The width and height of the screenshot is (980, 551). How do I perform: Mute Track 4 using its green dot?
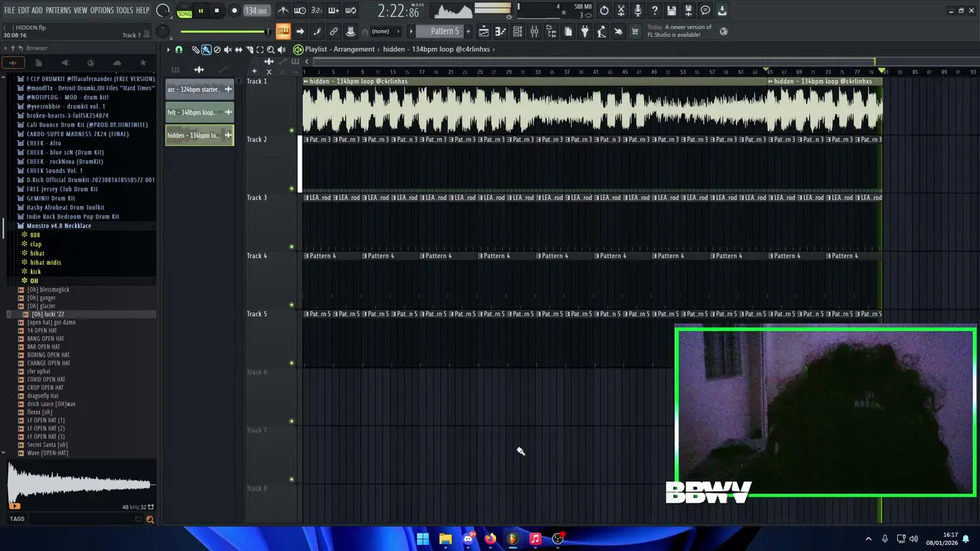point(292,305)
